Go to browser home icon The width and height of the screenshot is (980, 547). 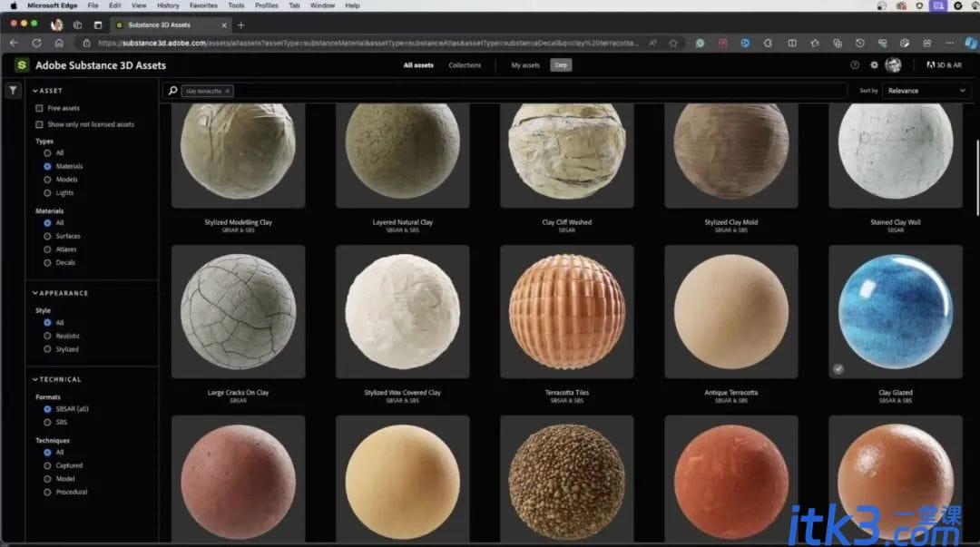[59, 44]
